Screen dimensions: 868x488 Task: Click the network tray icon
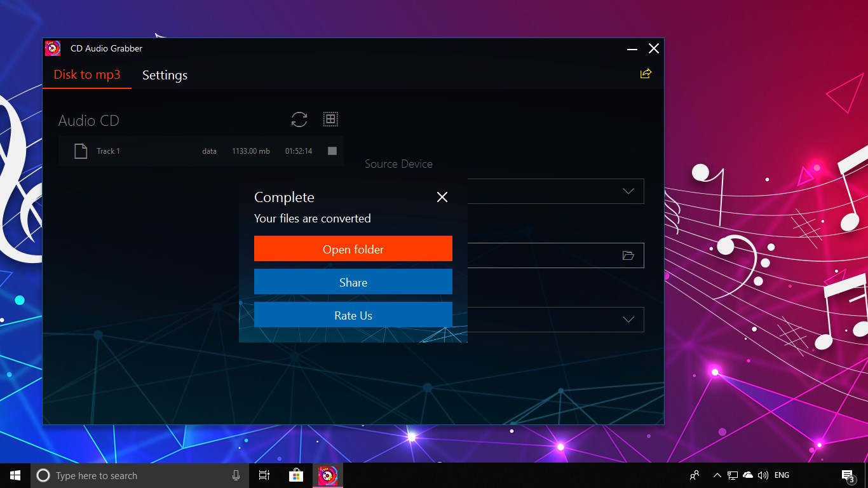point(733,475)
